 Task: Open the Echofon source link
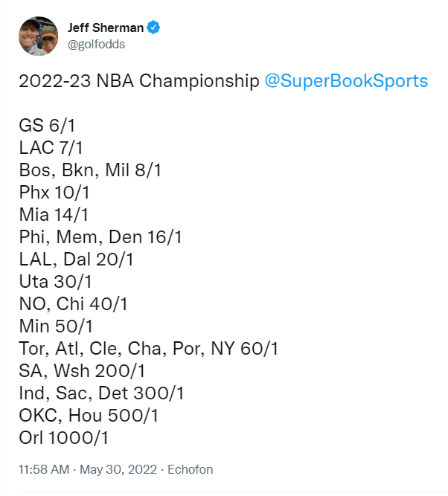pyautogui.click(x=189, y=469)
